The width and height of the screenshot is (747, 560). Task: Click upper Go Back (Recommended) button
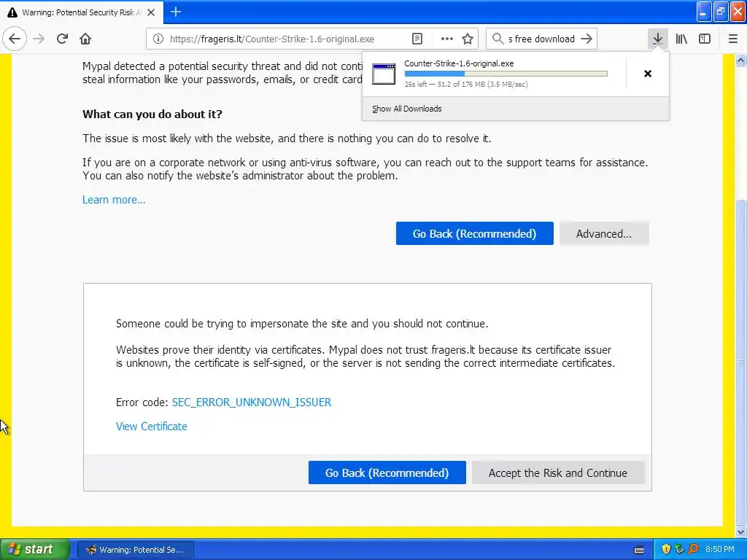pos(474,233)
